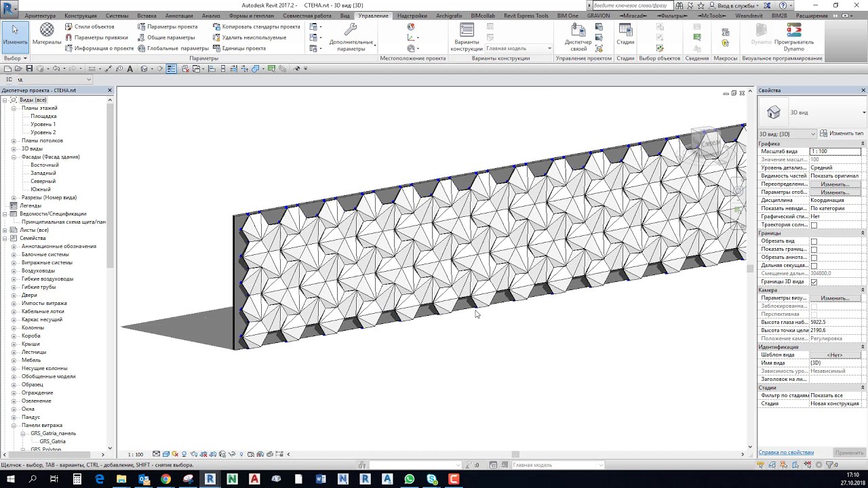Image resolution: width=868 pixels, height=488 pixels.
Task: Click the Undo arrow in quick access toolbar
Action: pyautogui.click(x=56, y=68)
